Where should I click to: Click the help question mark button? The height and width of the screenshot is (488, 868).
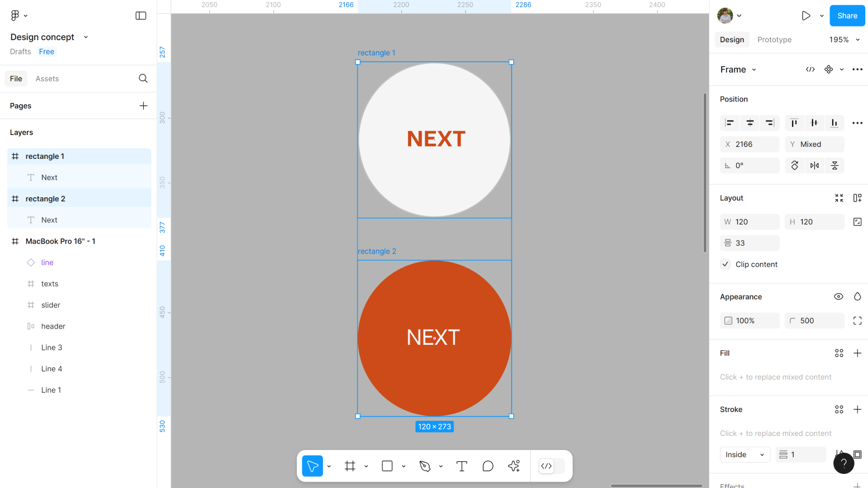coord(844,463)
